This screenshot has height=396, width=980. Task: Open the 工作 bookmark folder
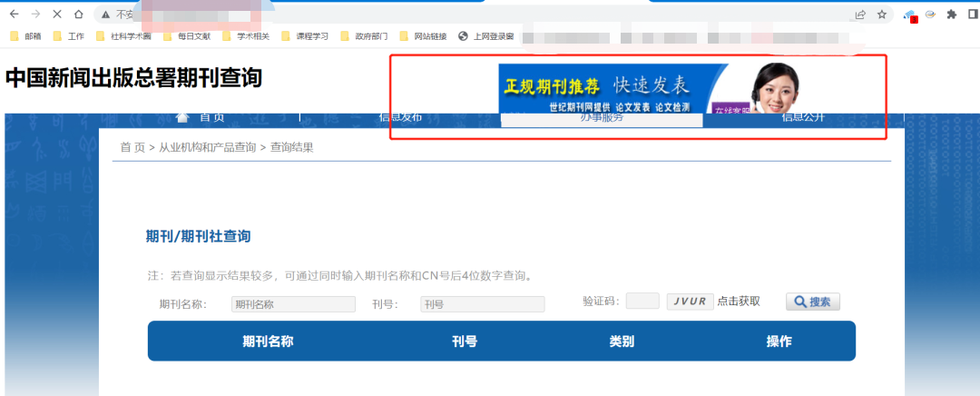(68, 36)
